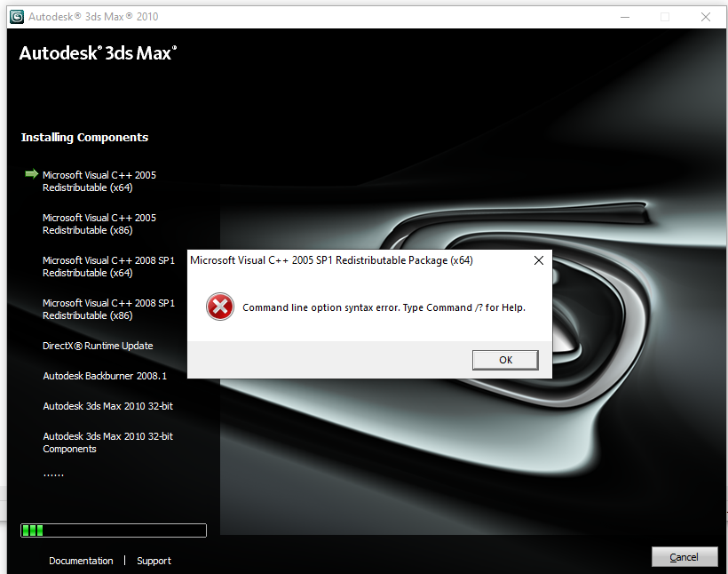Close the Autodesk 3ds Max installer window
This screenshot has width=728, height=574.
coord(705,17)
